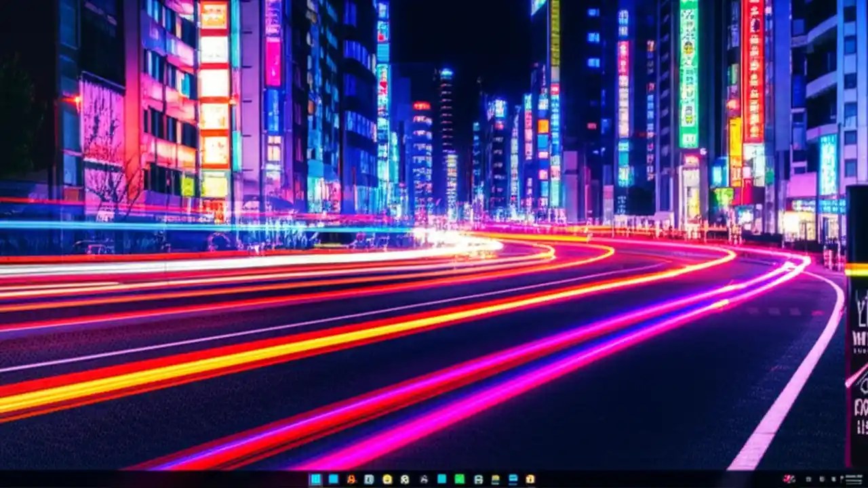Launch the teal pinned app on the taskbar
The height and width of the screenshot is (488, 868).
click(x=441, y=479)
